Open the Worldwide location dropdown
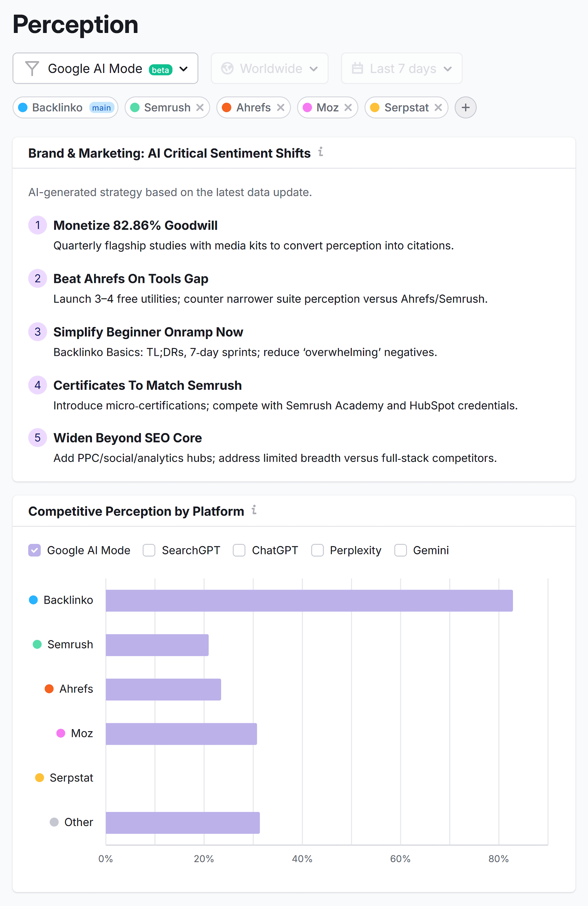Screen dimensions: 588x906 [270, 69]
